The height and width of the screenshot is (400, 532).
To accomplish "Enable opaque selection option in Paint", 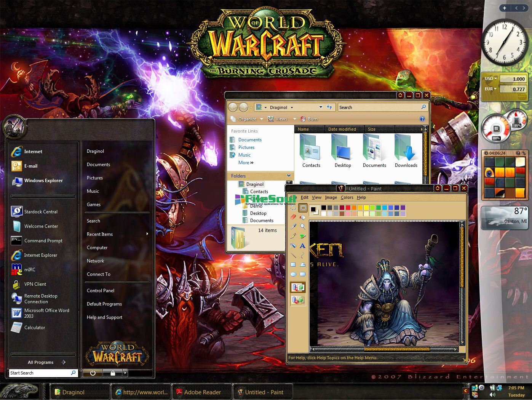I will point(298,287).
